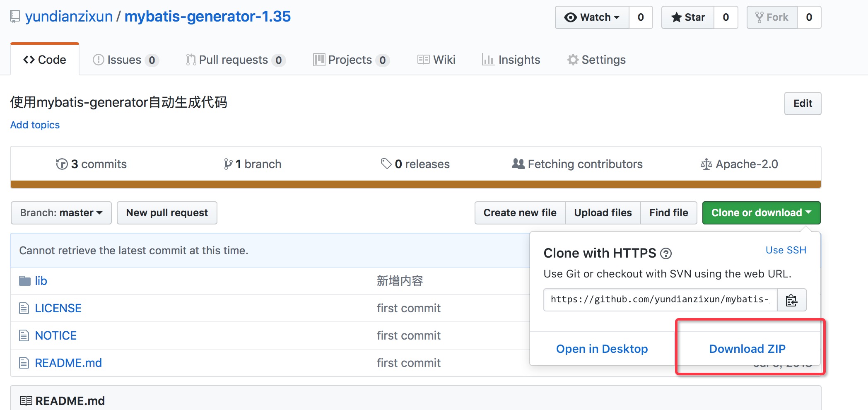Click the Wiki book icon

[423, 60]
